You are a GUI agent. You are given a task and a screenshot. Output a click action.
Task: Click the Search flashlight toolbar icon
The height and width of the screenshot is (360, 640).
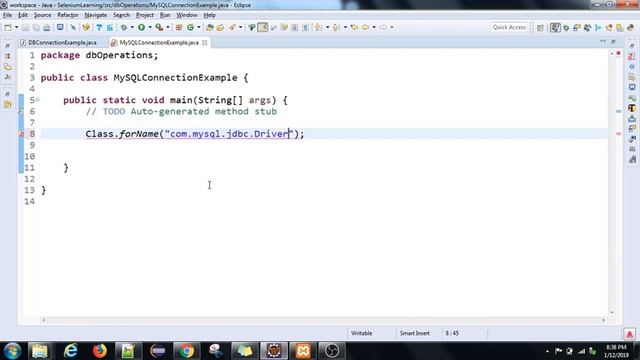point(232,27)
